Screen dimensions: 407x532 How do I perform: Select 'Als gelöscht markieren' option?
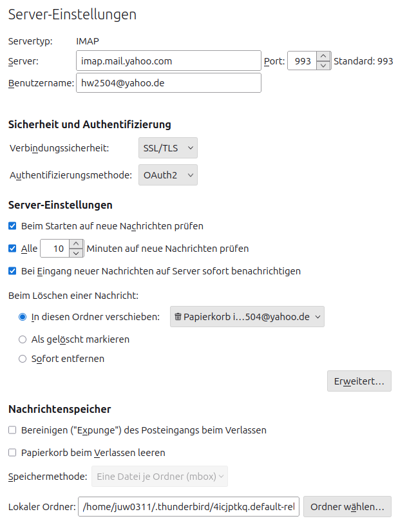click(23, 339)
